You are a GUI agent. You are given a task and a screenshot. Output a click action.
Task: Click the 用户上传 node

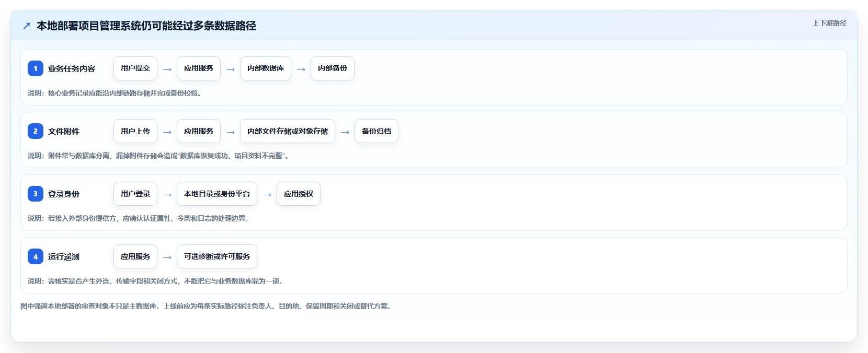[x=135, y=131]
